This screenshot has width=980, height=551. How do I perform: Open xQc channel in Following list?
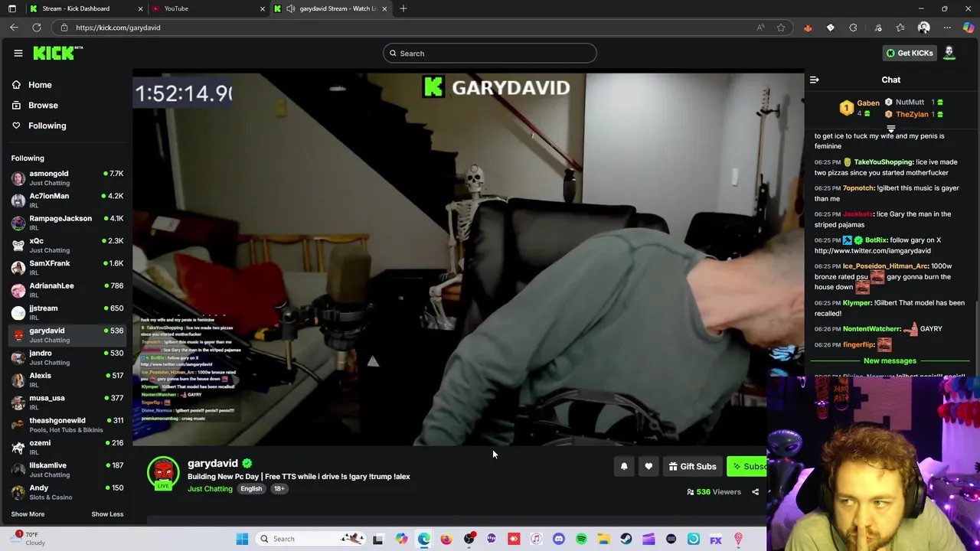[67, 245]
